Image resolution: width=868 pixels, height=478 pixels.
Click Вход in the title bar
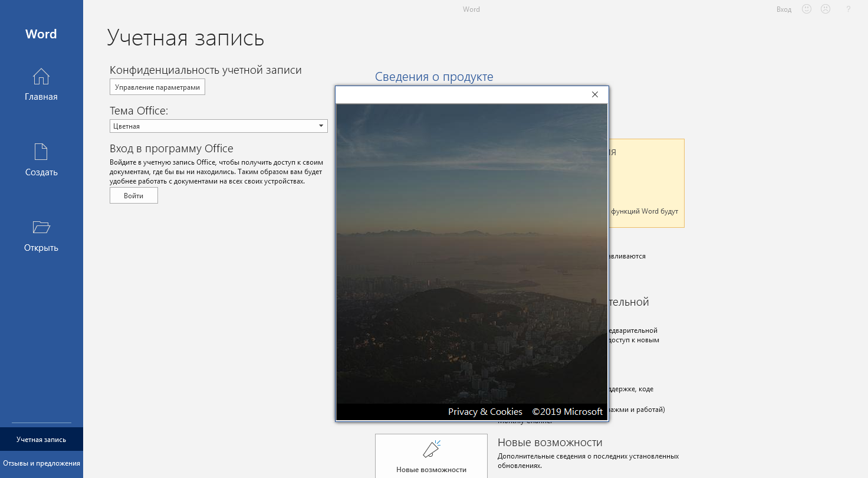click(784, 9)
